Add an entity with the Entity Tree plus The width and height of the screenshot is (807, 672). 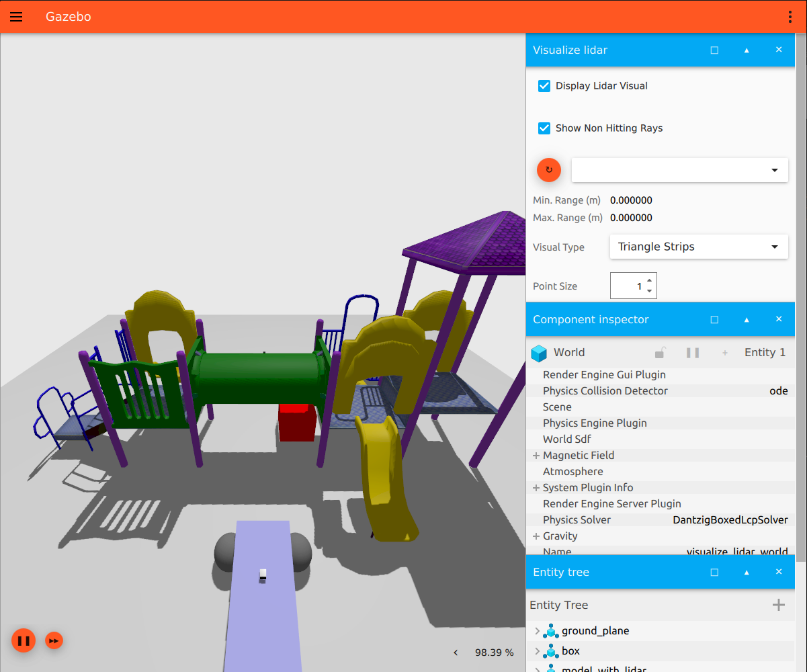pos(778,605)
